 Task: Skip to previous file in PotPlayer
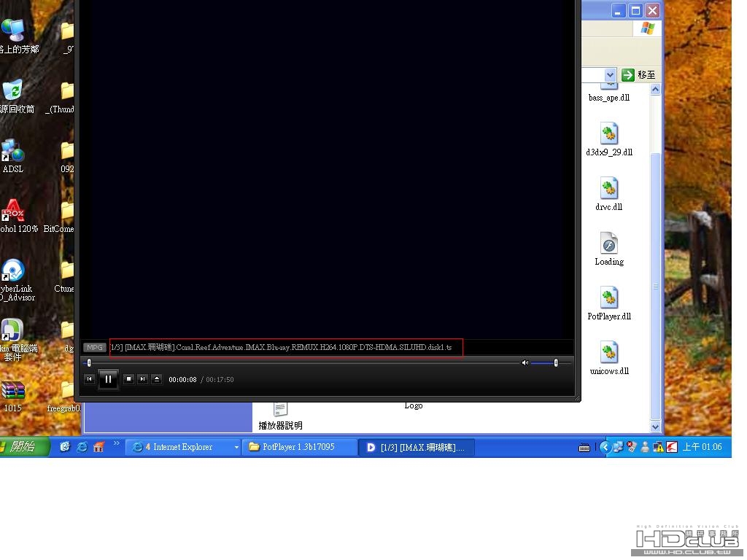click(x=89, y=379)
